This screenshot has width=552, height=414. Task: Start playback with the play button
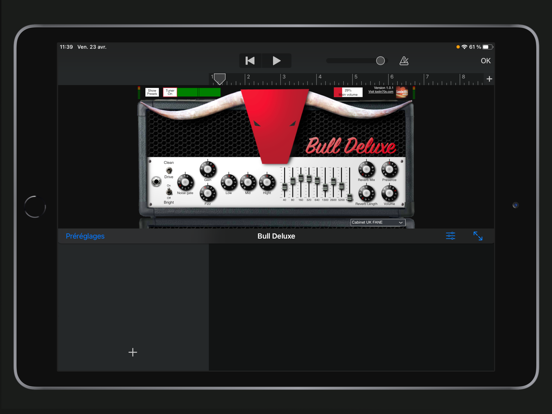pos(276,61)
